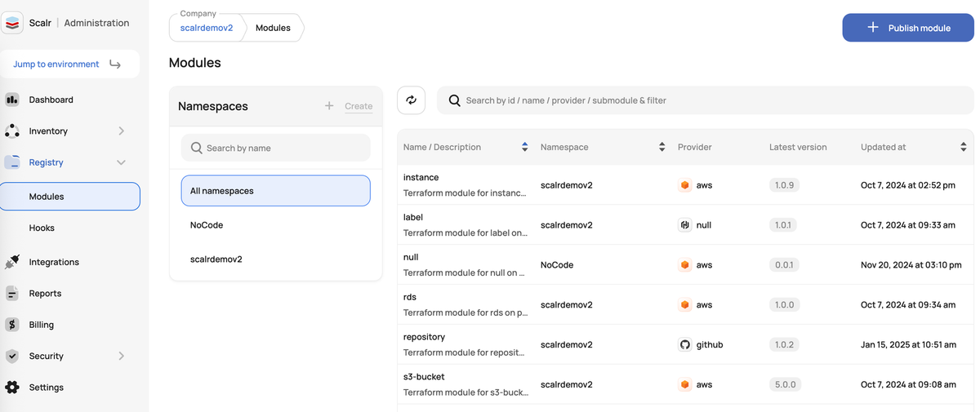Screen dimensions: 980x412
Task: Click the Billing dollar icon
Action: point(12,325)
